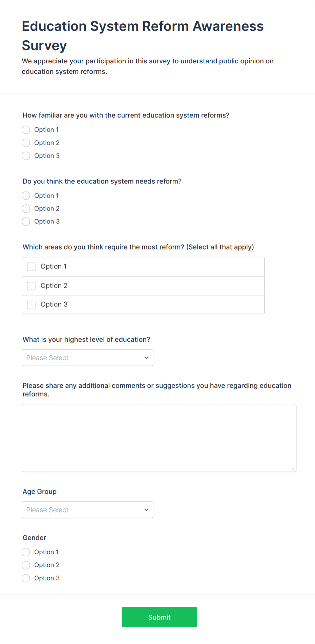Check Option 3 under areas requiring reform
This screenshot has height=644, width=315.
(31, 304)
